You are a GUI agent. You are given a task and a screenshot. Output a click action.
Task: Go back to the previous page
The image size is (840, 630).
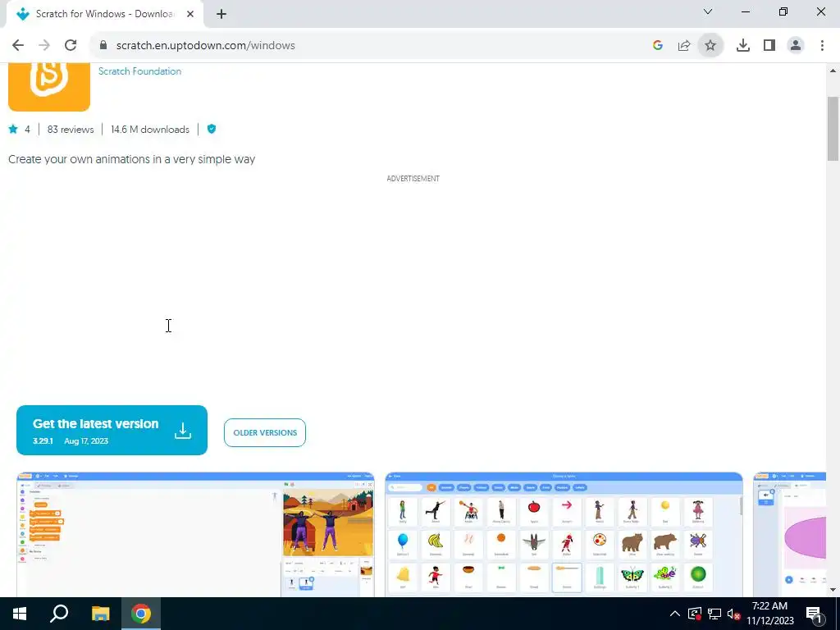click(18, 46)
